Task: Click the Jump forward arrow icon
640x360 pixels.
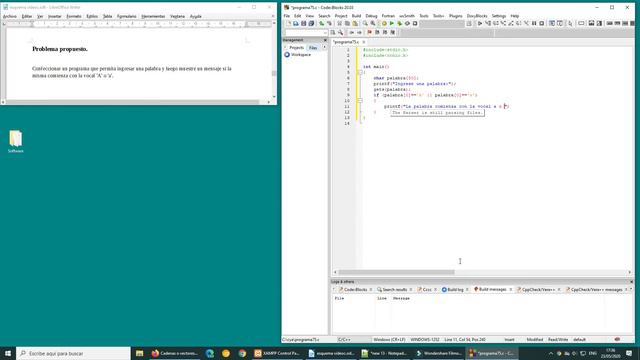Action: tap(359, 32)
